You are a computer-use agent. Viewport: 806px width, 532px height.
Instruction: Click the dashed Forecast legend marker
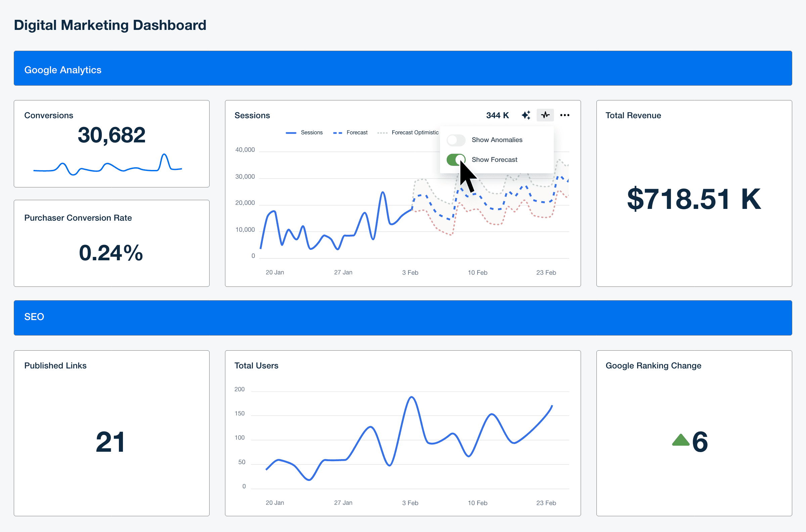[338, 133]
